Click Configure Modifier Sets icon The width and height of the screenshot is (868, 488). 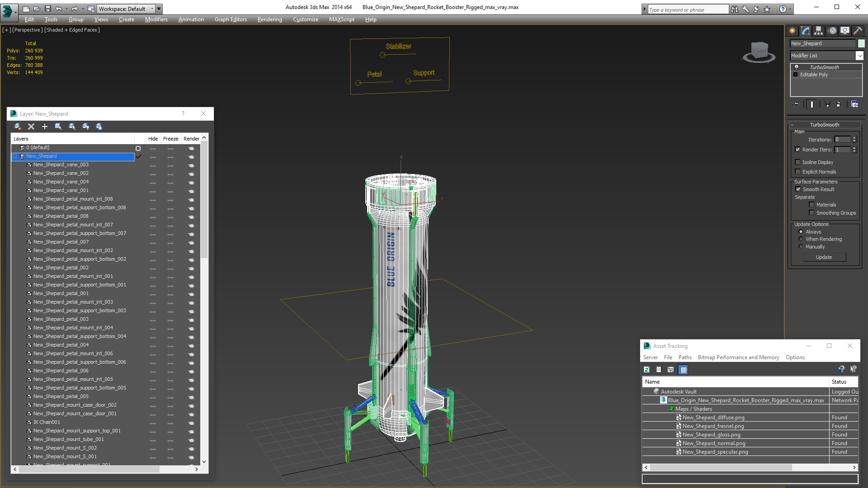click(x=854, y=104)
